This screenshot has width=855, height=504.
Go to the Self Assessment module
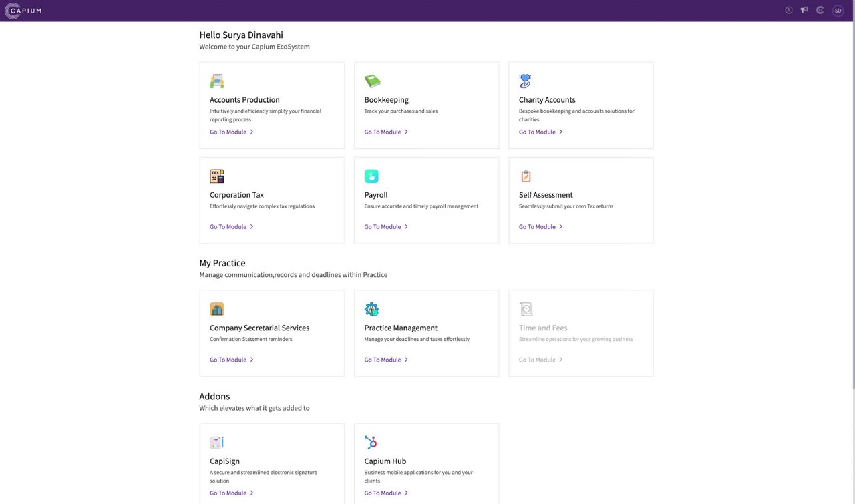pyautogui.click(x=541, y=227)
